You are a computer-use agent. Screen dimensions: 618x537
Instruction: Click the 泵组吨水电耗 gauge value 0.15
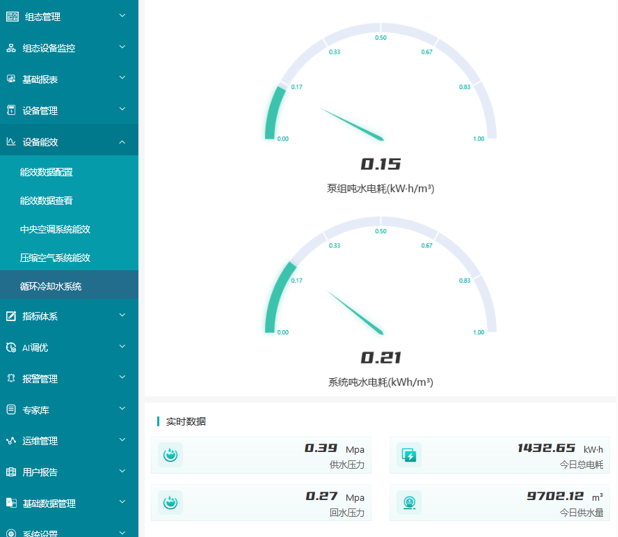click(x=381, y=164)
